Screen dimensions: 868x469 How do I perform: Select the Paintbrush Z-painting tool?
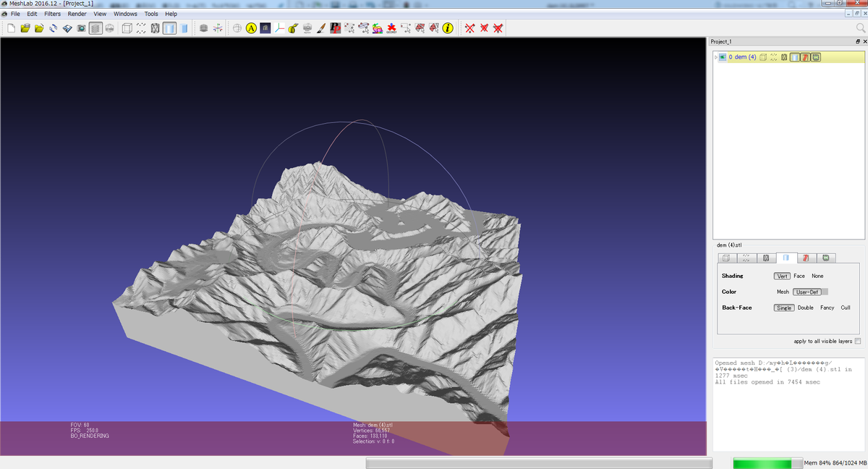[x=321, y=28]
